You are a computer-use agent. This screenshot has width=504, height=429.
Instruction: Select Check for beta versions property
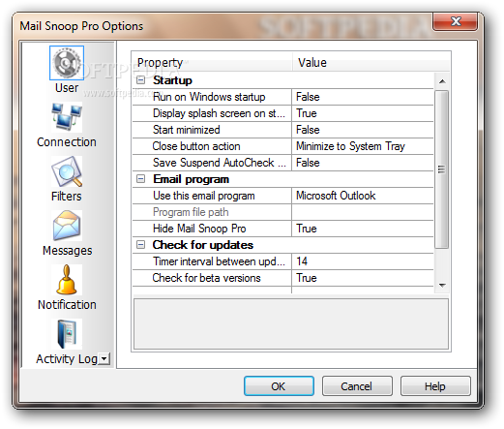tap(212, 278)
